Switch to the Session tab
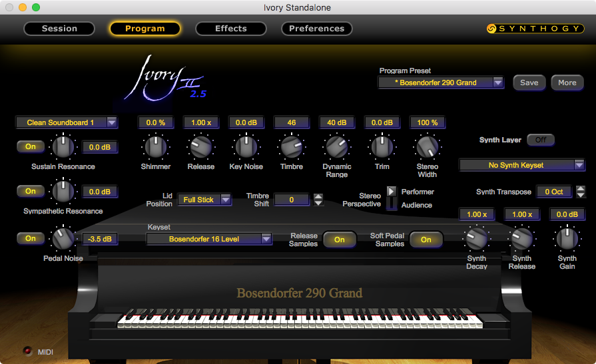This screenshot has height=364, width=596. click(x=59, y=29)
